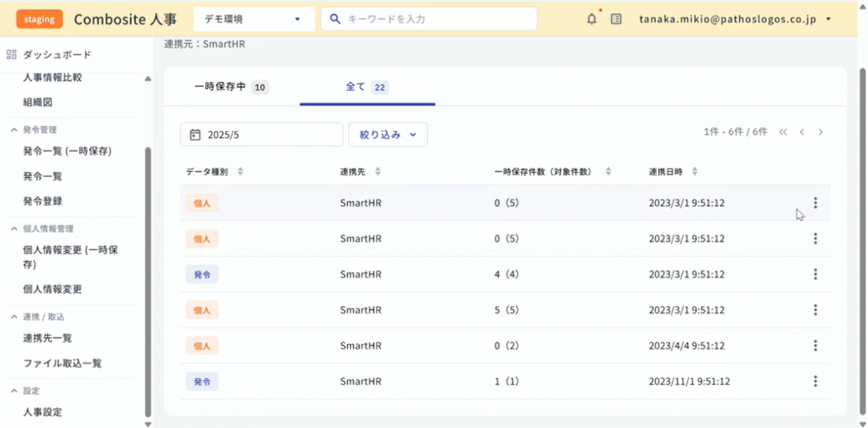Click the search magnifier icon
The image size is (868, 428).
click(335, 19)
